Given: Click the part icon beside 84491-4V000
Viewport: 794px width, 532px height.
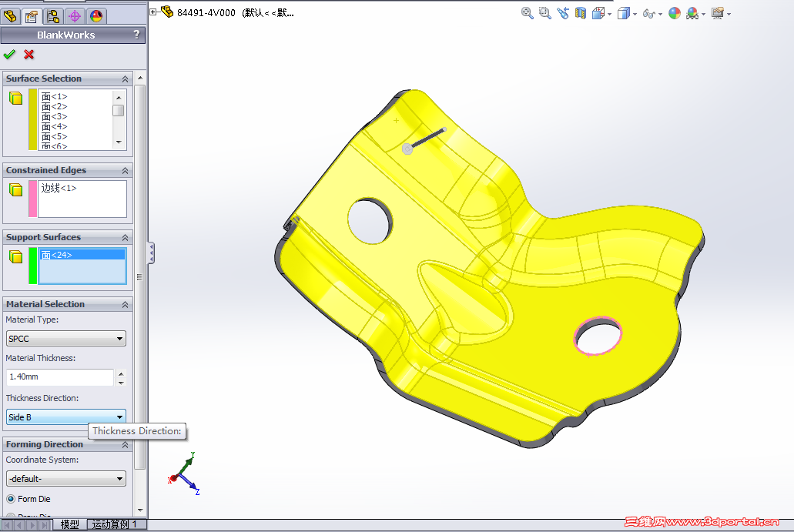Looking at the screenshot, I should click(167, 12).
